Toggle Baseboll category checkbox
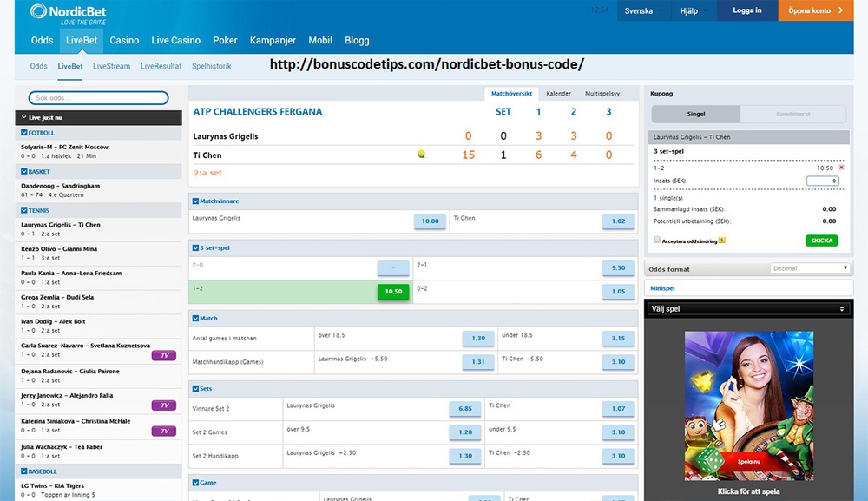Image resolution: width=868 pixels, height=501 pixels. click(x=23, y=471)
